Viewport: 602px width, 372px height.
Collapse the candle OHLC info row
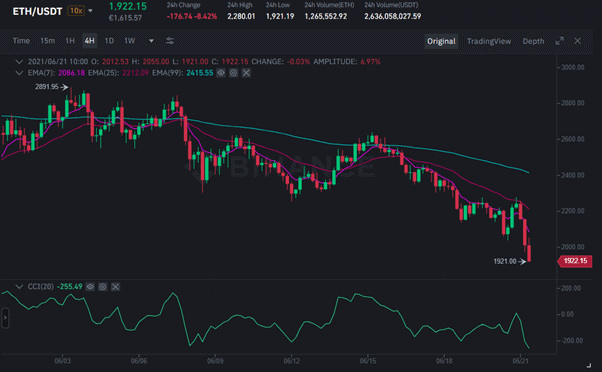(x=19, y=62)
